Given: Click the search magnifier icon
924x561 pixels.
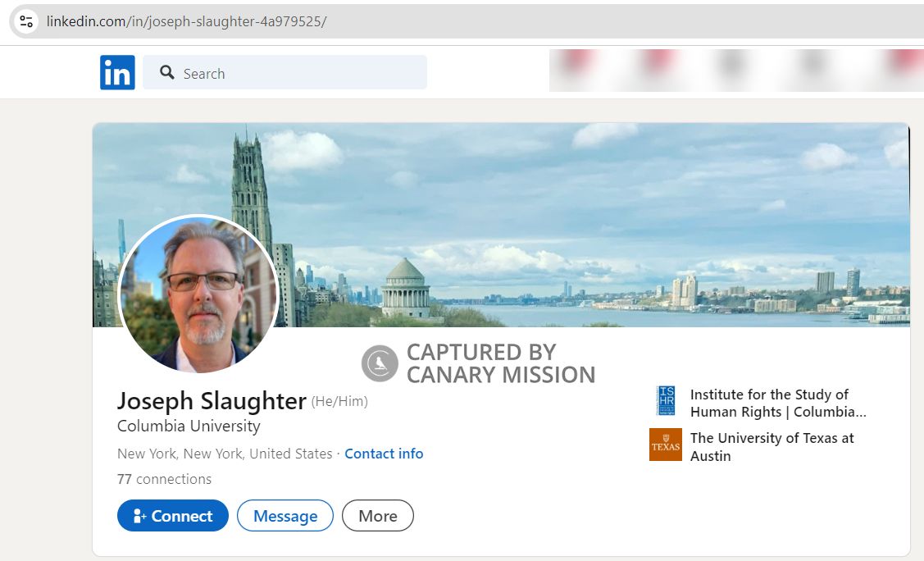Looking at the screenshot, I should (x=167, y=73).
